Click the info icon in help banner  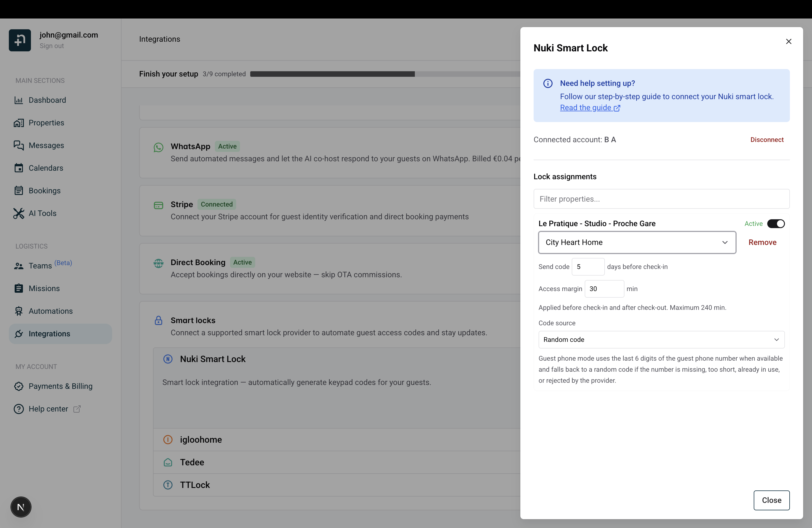point(548,84)
